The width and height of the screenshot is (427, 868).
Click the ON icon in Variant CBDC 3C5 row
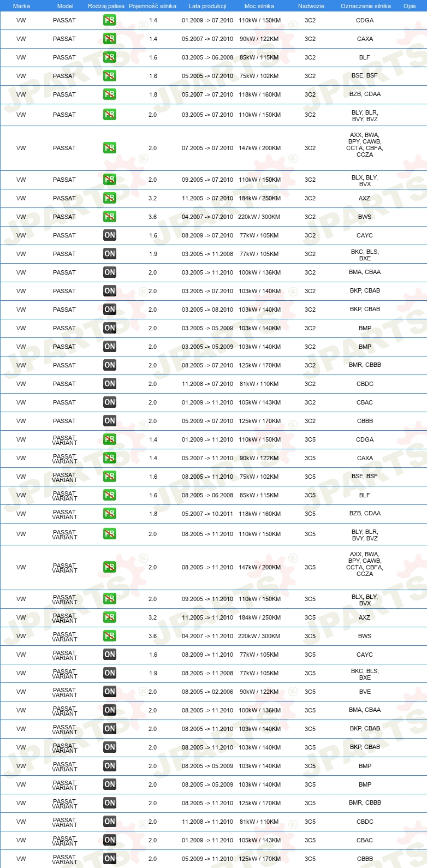point(110,822)
